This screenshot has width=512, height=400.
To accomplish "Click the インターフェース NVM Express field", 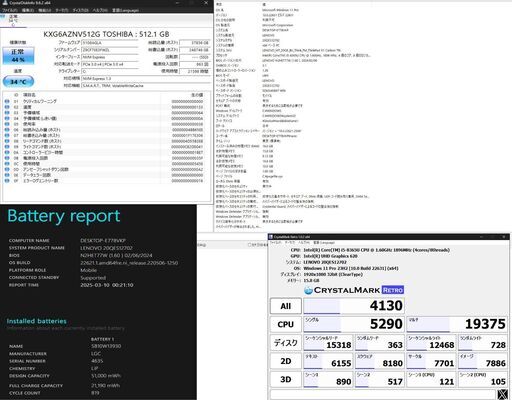I will (x=110, y=57).
